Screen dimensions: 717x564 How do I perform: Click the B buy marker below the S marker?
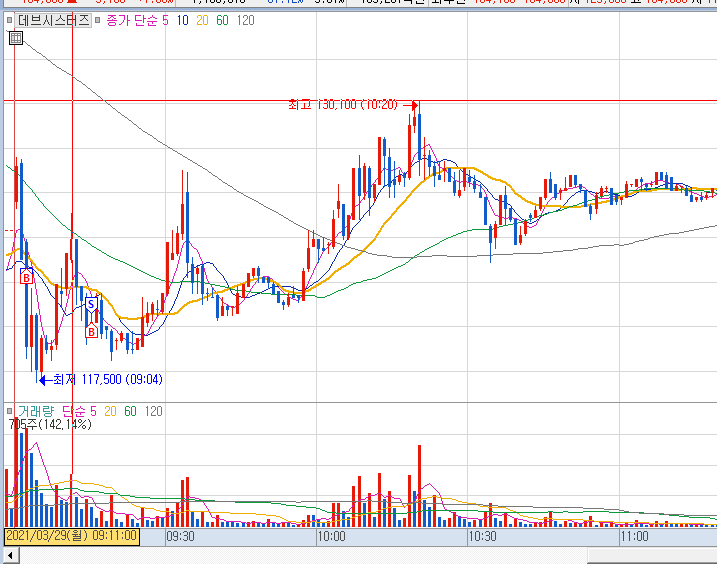pos(91,331)
